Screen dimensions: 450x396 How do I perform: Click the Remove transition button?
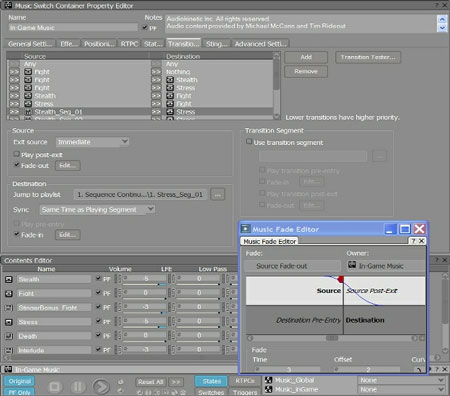306,71
